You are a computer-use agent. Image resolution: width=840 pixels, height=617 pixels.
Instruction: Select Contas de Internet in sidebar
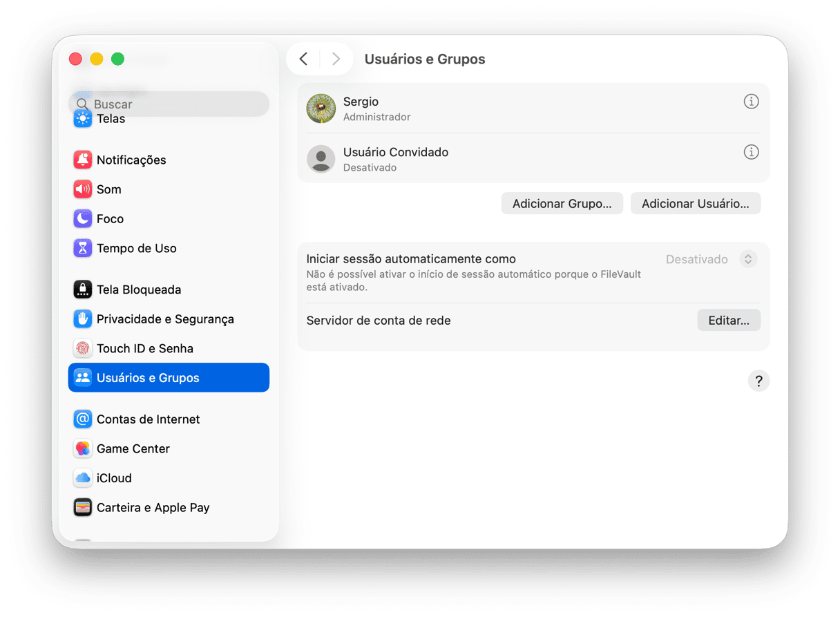click(148, 419)
